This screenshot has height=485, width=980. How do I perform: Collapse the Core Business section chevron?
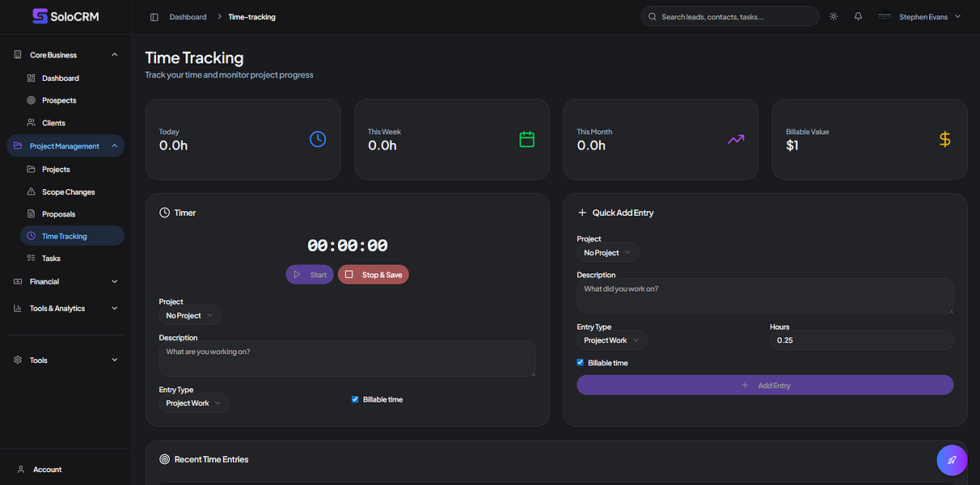pos(114,55)
